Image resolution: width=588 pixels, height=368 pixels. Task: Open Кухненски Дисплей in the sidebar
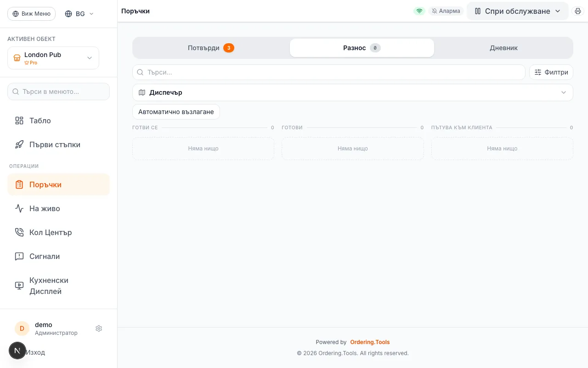(x=58, y=286)
